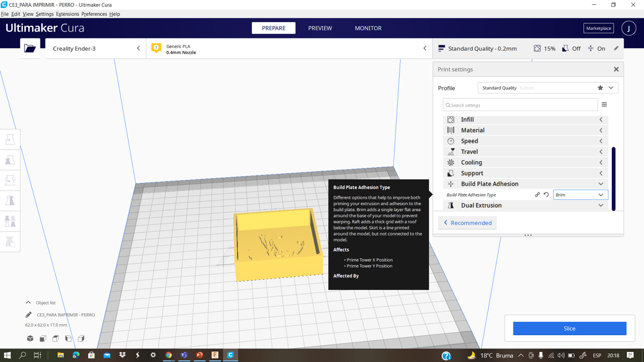Click the user account avatar J
This screenshot has height=362, width=644.
[628, 29]
